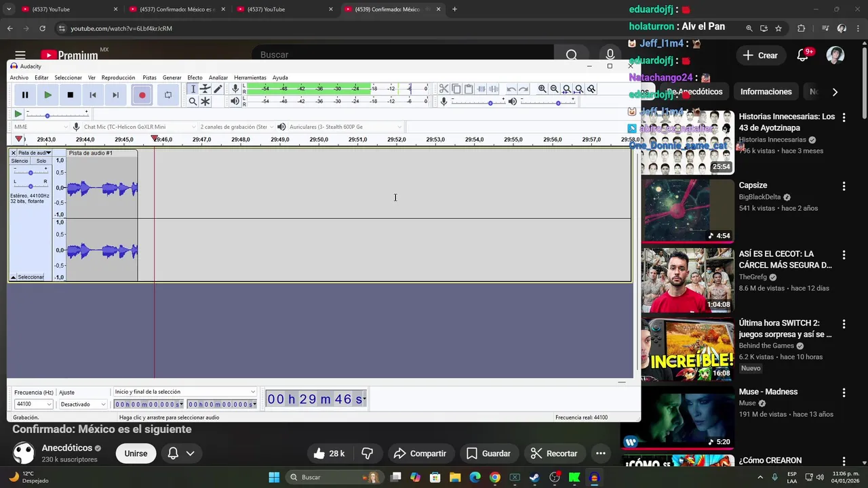Open the Archivo menu

tap(19, 77)
